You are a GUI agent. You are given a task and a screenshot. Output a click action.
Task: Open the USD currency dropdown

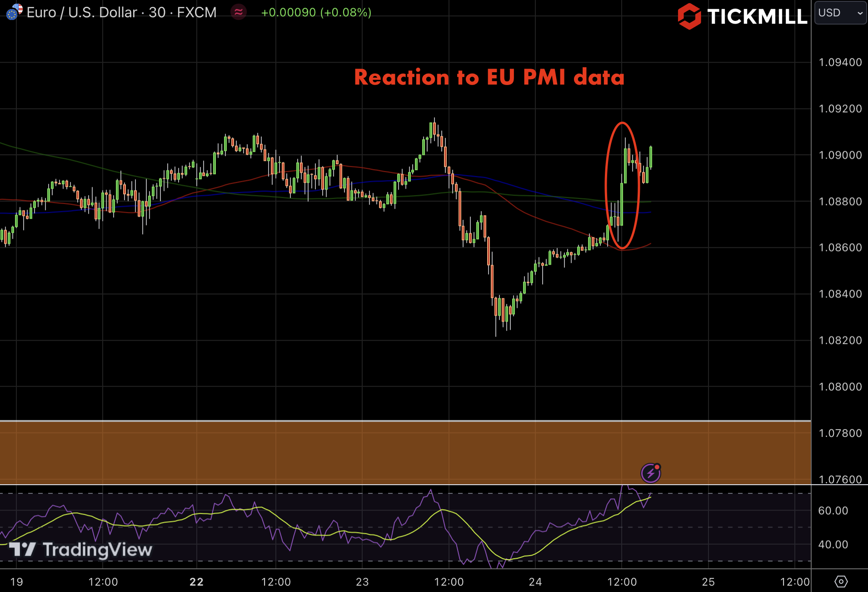(840, 13)
